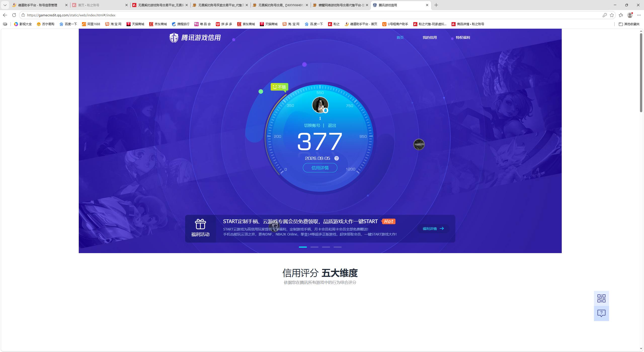This screenshot has width=644, height=352.
Task: Click the 福利详情 arrow button
Action: pos(433,229)
